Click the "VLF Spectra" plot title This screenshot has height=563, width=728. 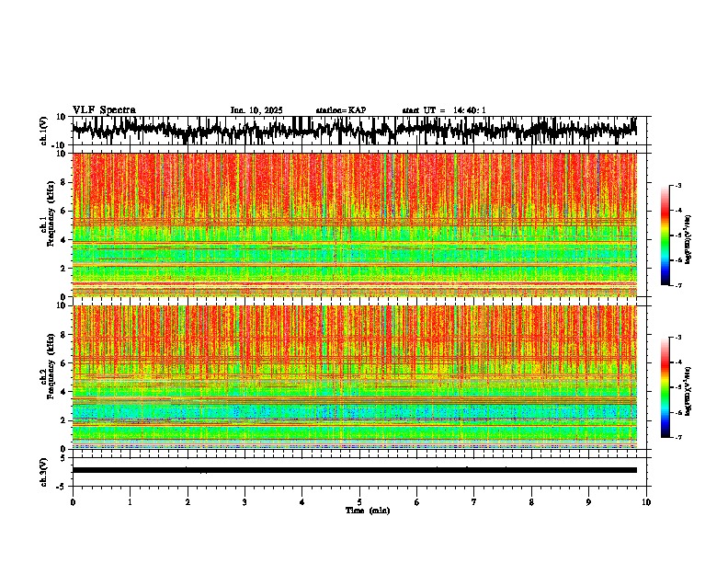(x=104, y=110)
